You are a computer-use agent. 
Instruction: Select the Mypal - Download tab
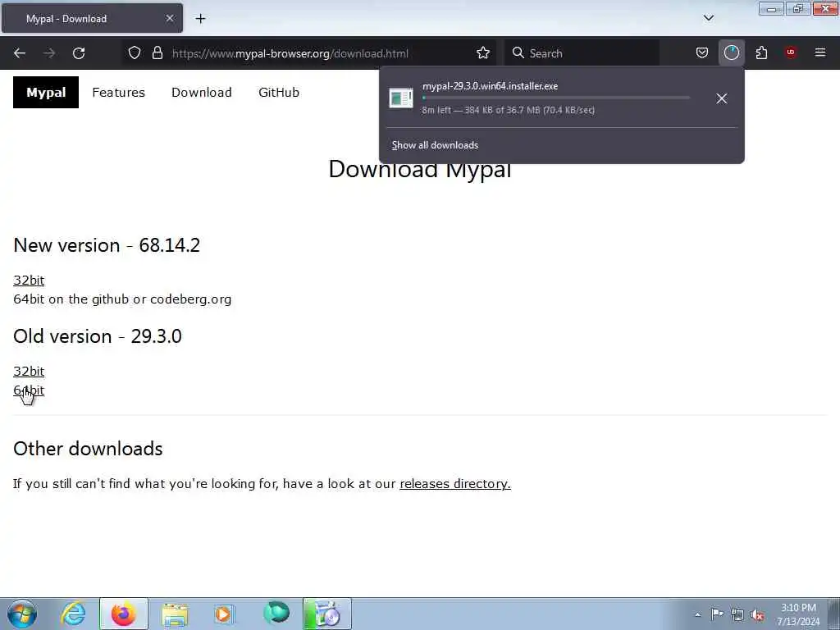click(x=92, y=18)
